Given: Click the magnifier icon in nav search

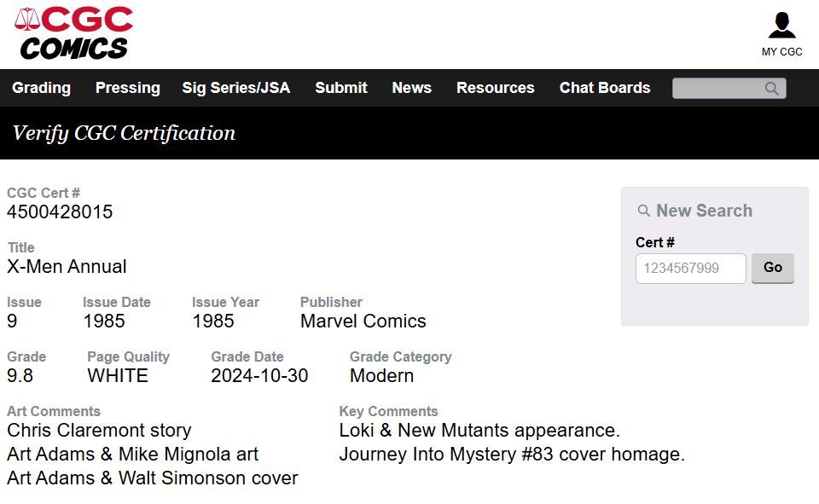Looking at the screenshot, I should pos(771,89).
